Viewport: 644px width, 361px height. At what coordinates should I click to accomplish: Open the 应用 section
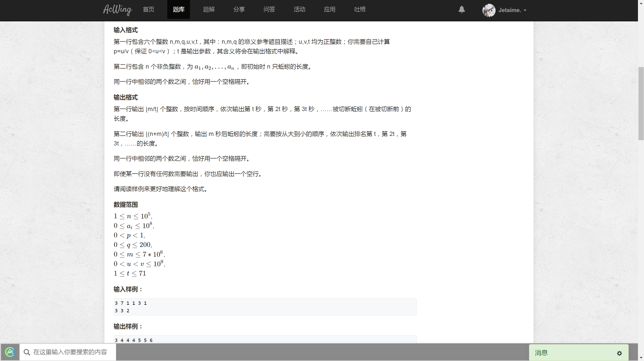pos(329,10)
